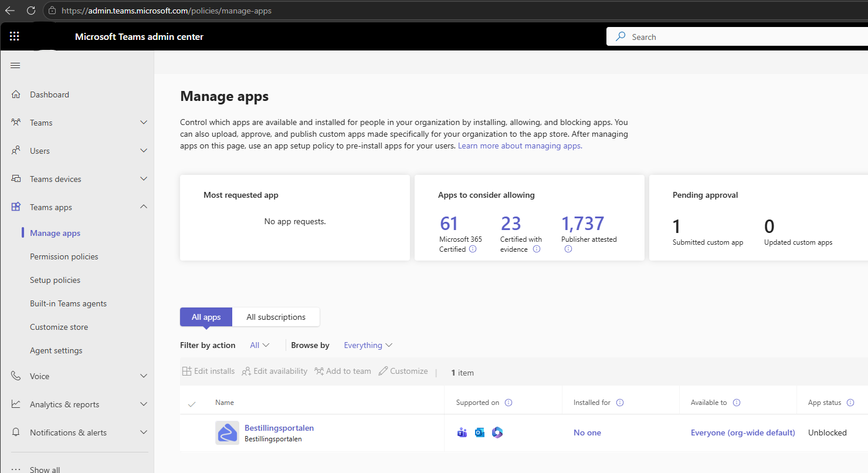This screenshot has width=868, height=473.
Task: Click the Customize toolbar button
Action: (x=403, y=371)
